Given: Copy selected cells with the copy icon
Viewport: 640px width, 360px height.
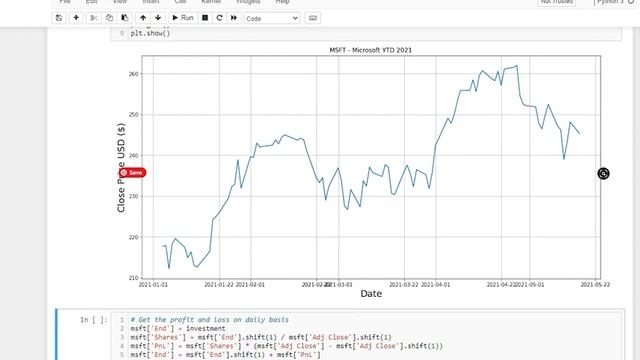Looking at the screenshot, I should click(x=109, y=18).
